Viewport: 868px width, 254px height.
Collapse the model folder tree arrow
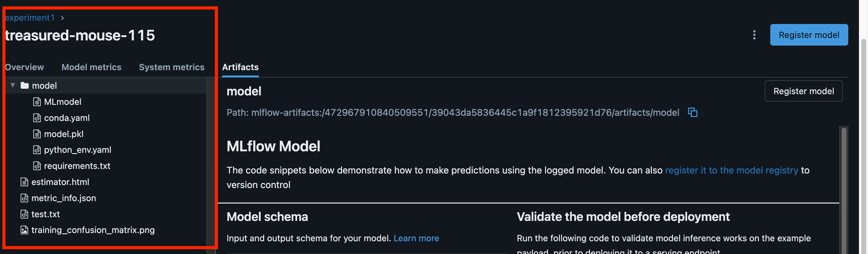[13, 85]
